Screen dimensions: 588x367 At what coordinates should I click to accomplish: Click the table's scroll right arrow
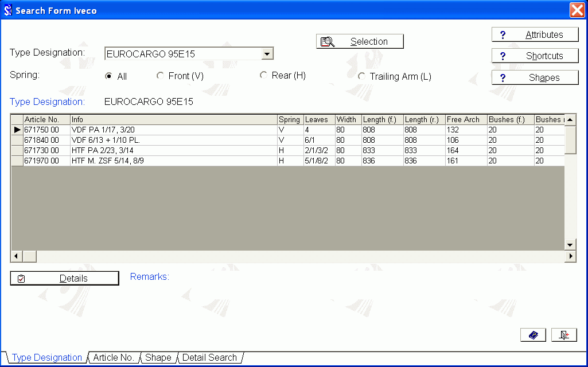pyautogui.click(x=570, y=256)
